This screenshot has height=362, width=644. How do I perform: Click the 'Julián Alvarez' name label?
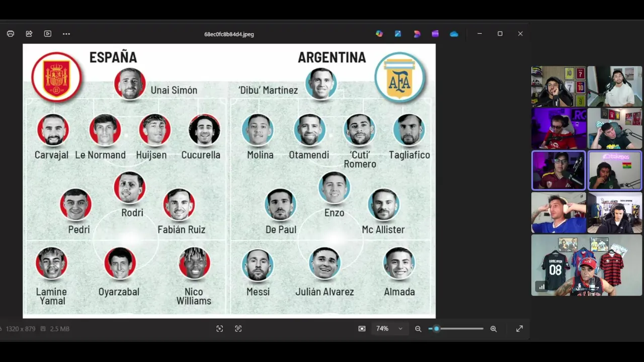point(325,292)
